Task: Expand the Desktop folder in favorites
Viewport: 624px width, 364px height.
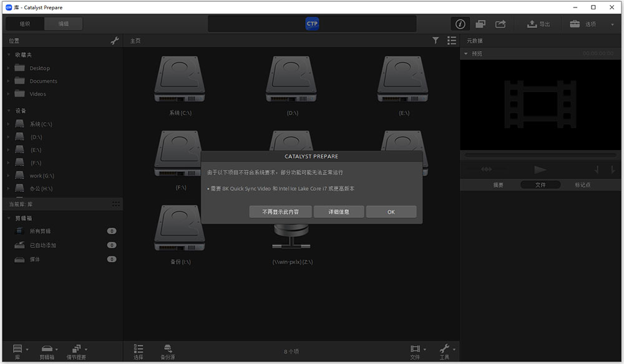Action: 8,69
